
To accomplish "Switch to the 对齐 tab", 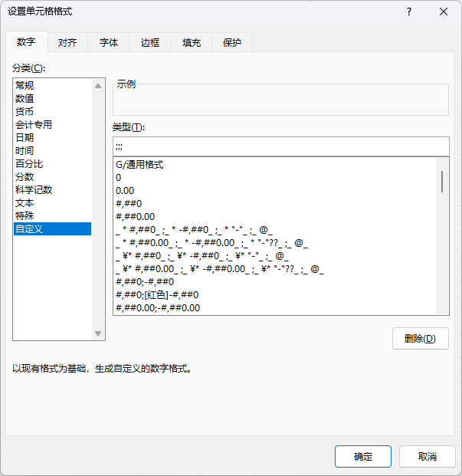I will pyautogui.click(x=67, y=43).
